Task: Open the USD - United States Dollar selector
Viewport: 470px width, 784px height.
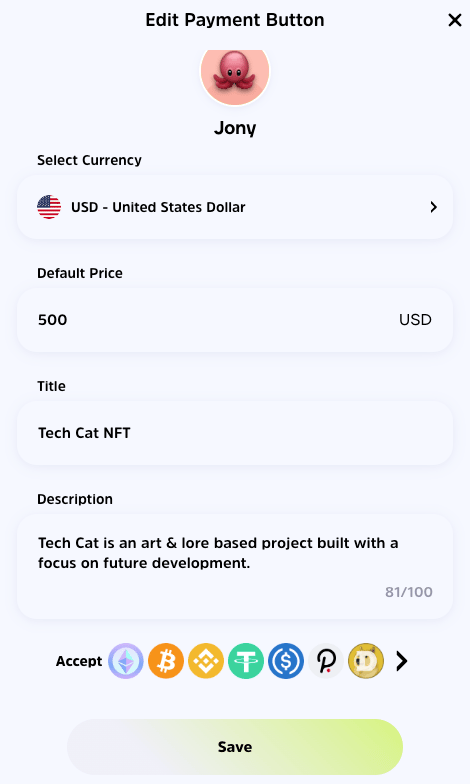Action: [235, 207]
